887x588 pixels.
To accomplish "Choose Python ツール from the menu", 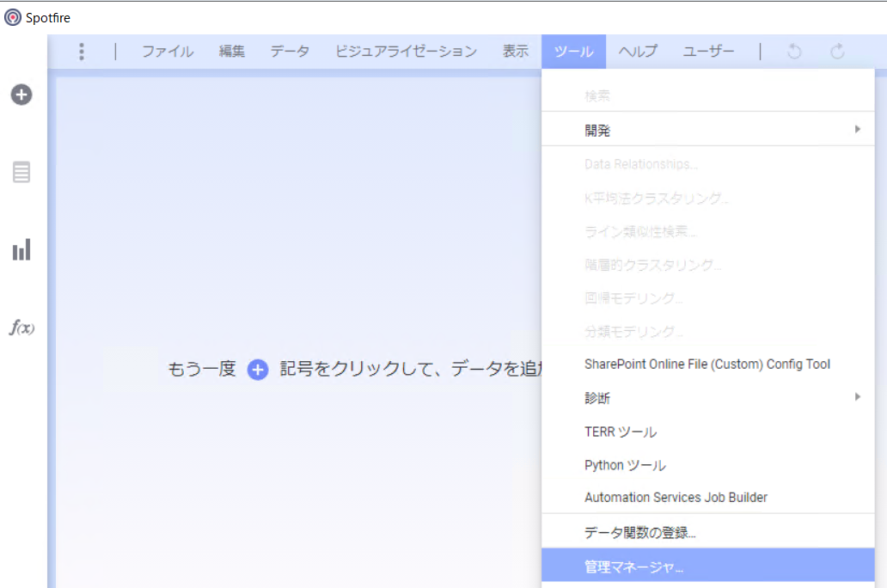I will pyautogui.click(x=707, y=465).
